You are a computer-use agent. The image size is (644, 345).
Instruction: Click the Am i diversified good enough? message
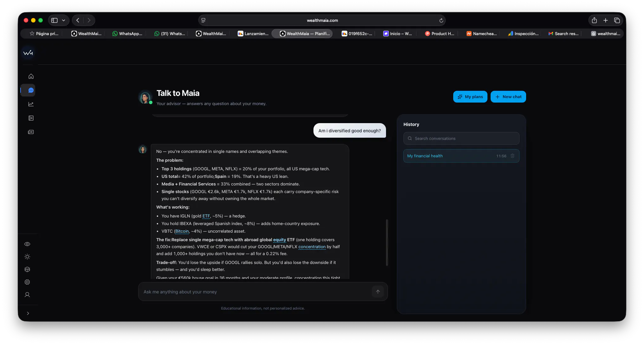[x=350, y=130]
